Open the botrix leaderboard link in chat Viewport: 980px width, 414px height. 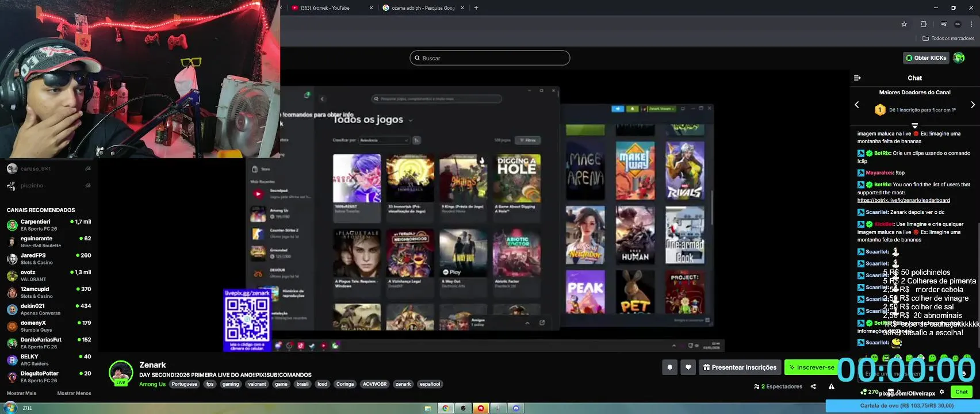(x=904, y=201)
